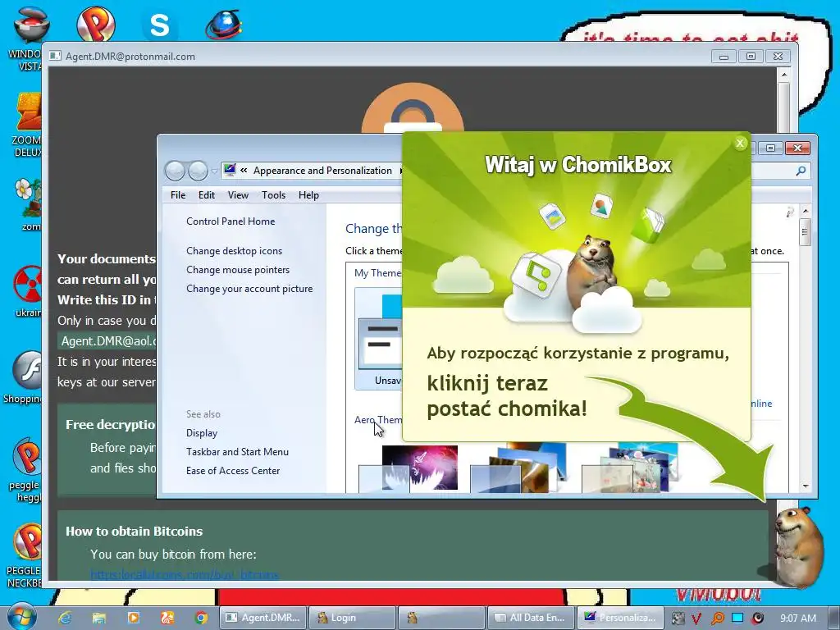This screenshot has height=630, width=840.
Task: Click the Back navigation button in Personalization
Action: (x=175, y=171)
